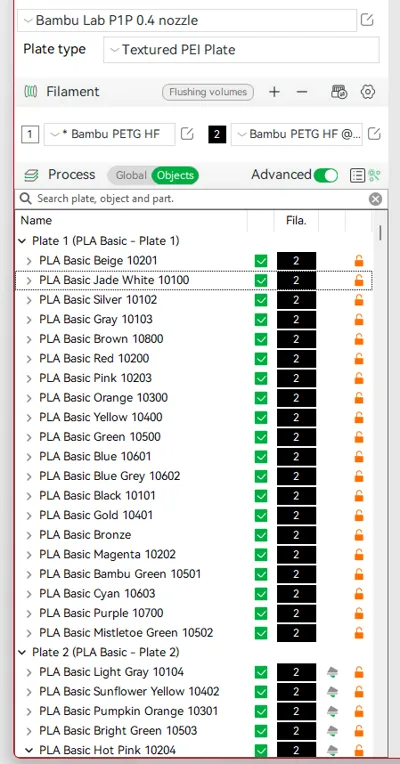Click lock icon for PLA Basic Beige 10201
The image size is (400, 764).
pyautogui.click(x=359, y=261)
